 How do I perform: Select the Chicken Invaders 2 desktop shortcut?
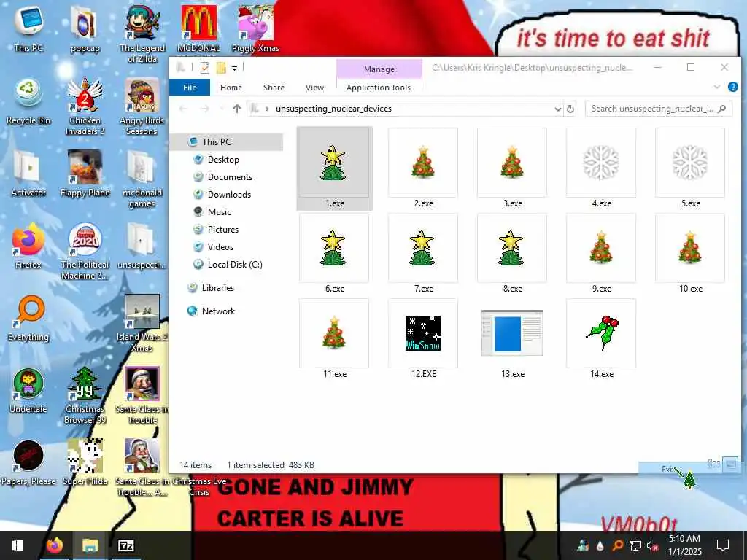[85, 107]
